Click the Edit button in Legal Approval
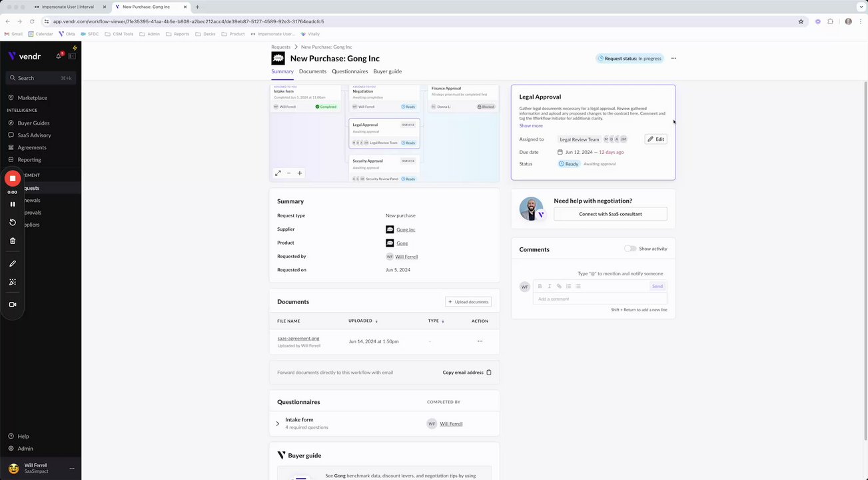868x480 pixels. [655, 139]
